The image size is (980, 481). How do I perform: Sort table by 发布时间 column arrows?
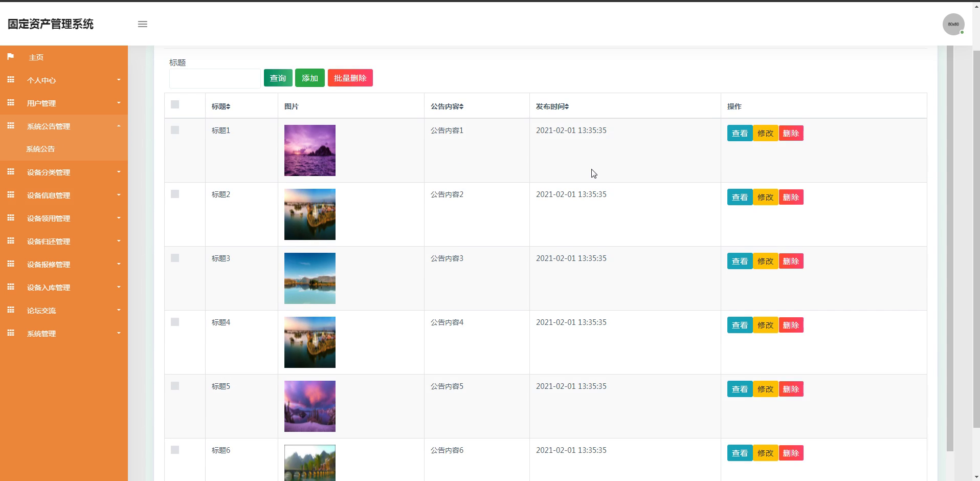pyautogui.click(x=567, y=106)
